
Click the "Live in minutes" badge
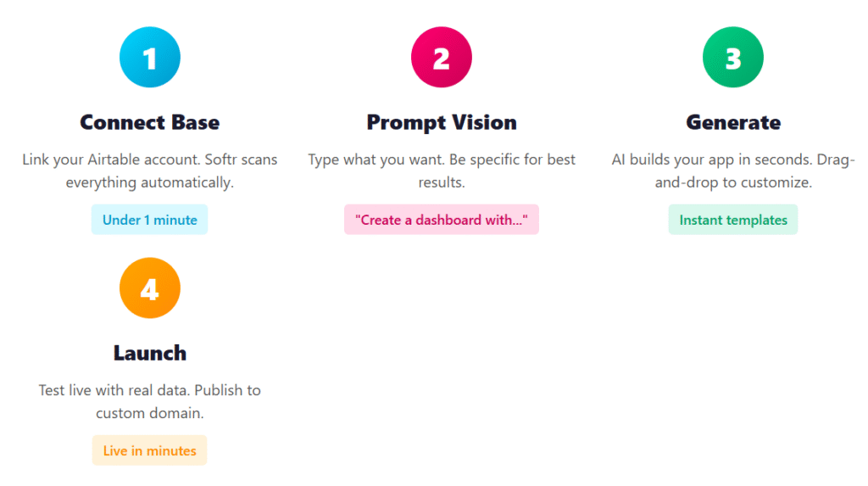(150, 450)
